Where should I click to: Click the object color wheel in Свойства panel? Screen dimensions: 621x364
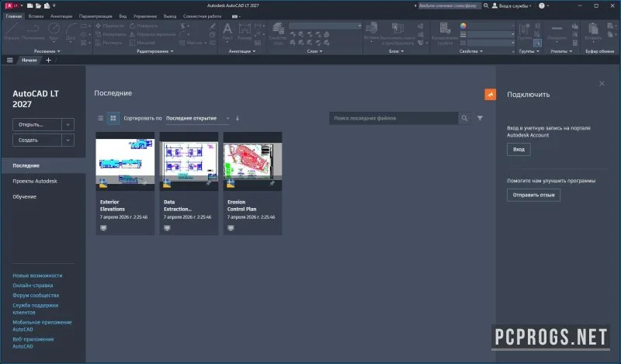463,26
